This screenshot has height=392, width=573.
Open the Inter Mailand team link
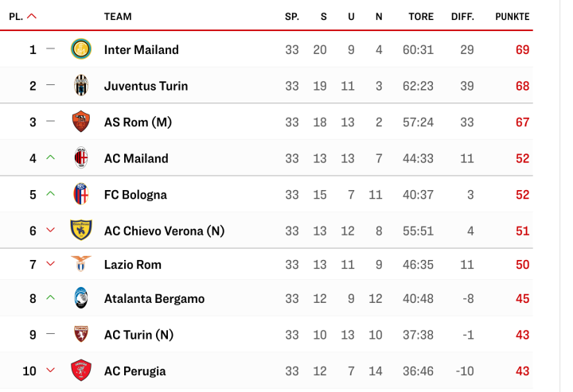pos(142,49)
